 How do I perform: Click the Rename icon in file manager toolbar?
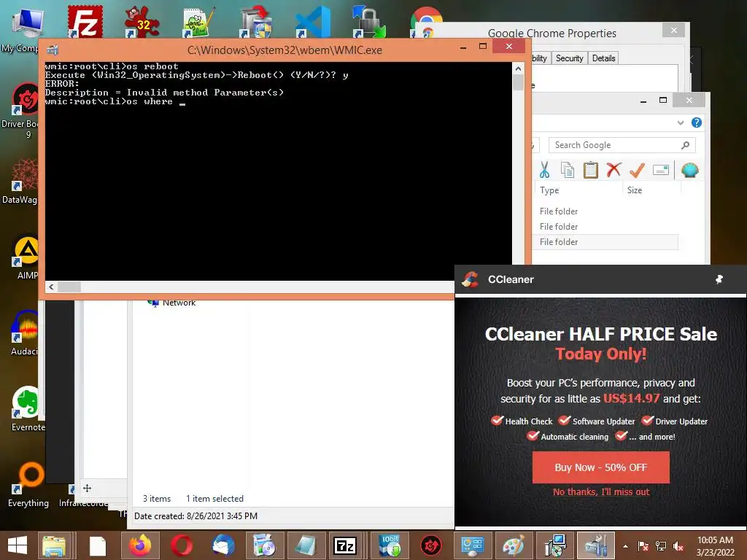pyautogui.click(x=661, y=170)
